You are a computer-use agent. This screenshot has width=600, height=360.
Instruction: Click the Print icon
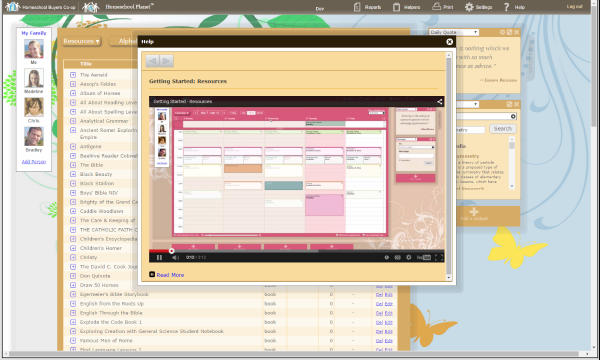pyautogui.click(x=437, y=7)
